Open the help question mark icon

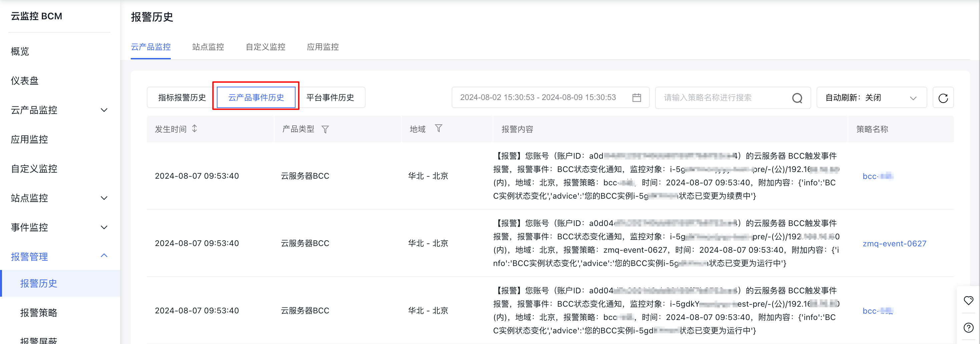[x=968, y=327]
